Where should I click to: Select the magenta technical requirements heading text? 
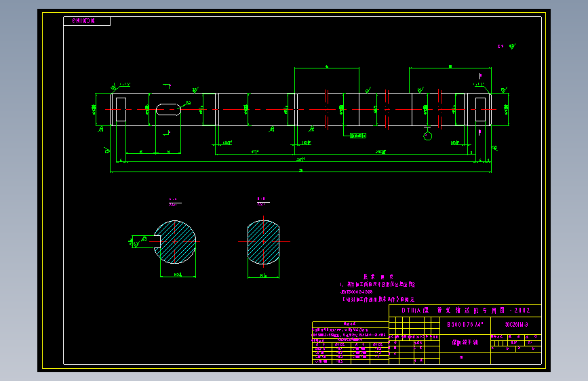pyautogui.click(x=378, y=277)
